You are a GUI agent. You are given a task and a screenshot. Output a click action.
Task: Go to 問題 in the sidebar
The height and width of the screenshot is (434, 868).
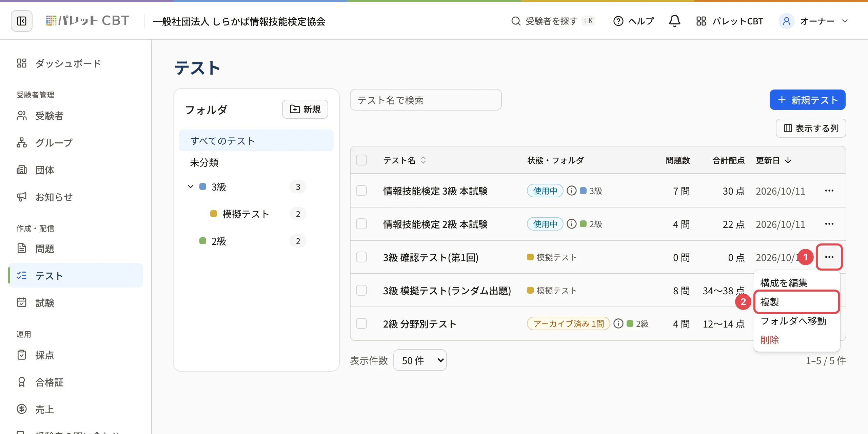tap(76, 249)
